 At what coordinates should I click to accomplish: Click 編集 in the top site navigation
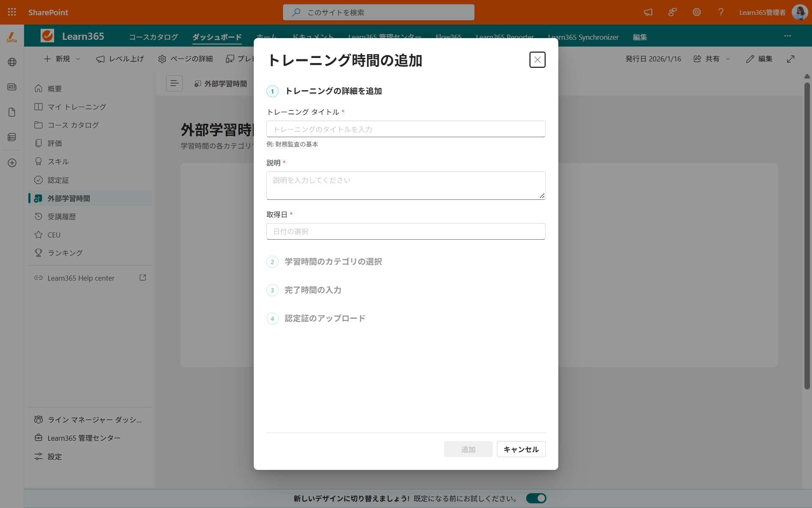click(640, 37)
